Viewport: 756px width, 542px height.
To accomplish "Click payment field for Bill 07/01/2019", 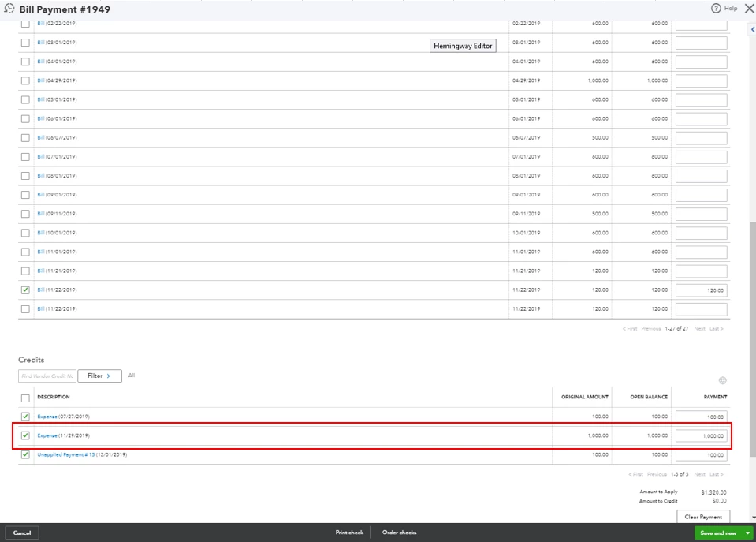I will pyautogui.click(x=701, y=157).
